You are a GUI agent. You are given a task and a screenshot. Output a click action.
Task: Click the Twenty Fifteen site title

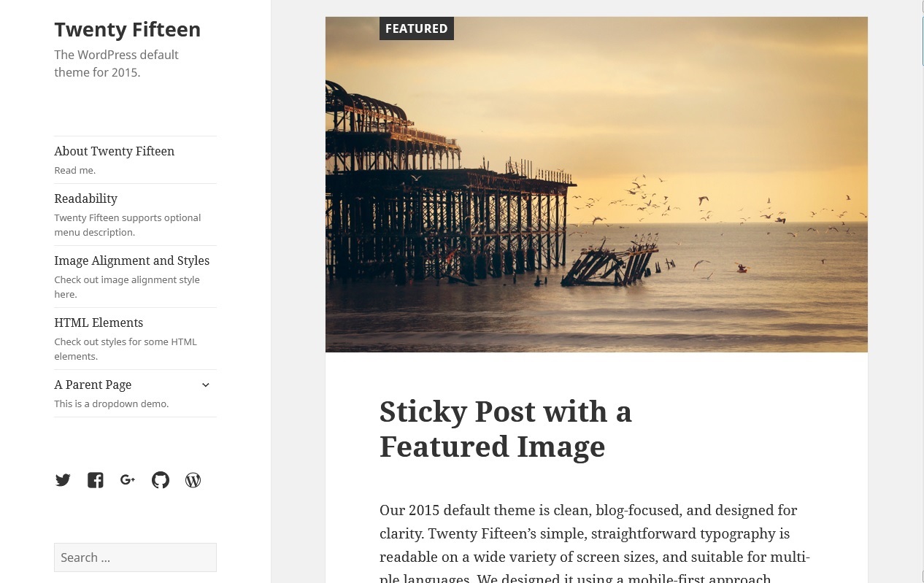point(127,29)
